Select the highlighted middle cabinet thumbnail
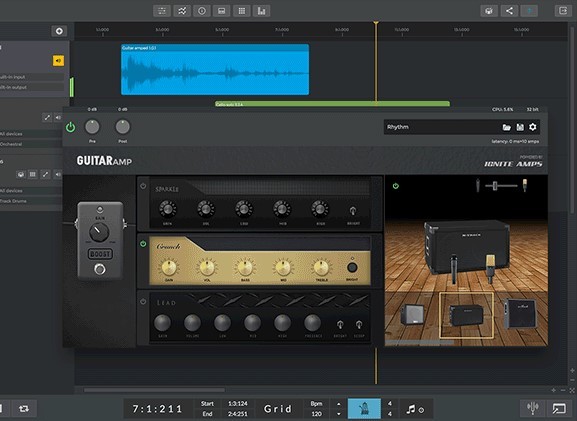This screenshot has height=421, width=577. pos(466,315)
